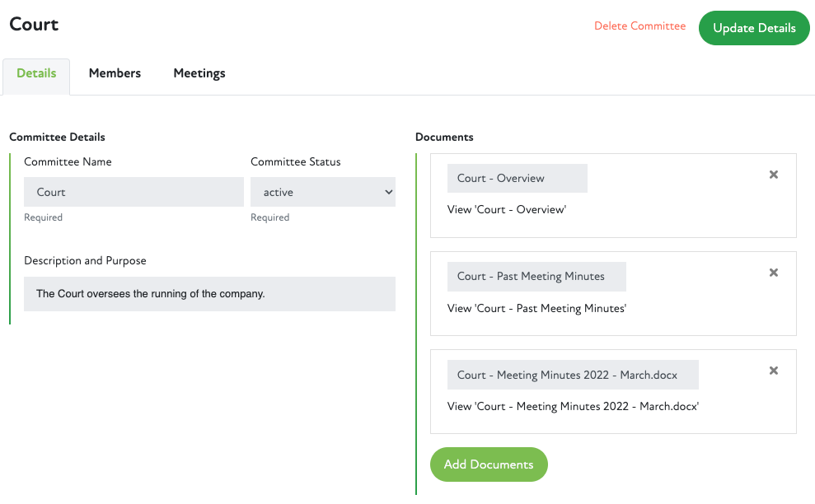Edit the 'Court - Overview' document name field
815x504 pixels.
tap(517, 178)
